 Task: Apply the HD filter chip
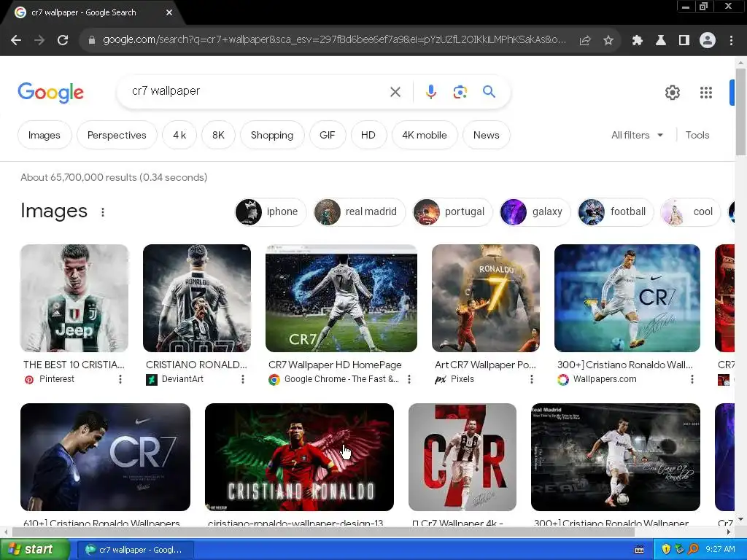click(x=368, y=135)
